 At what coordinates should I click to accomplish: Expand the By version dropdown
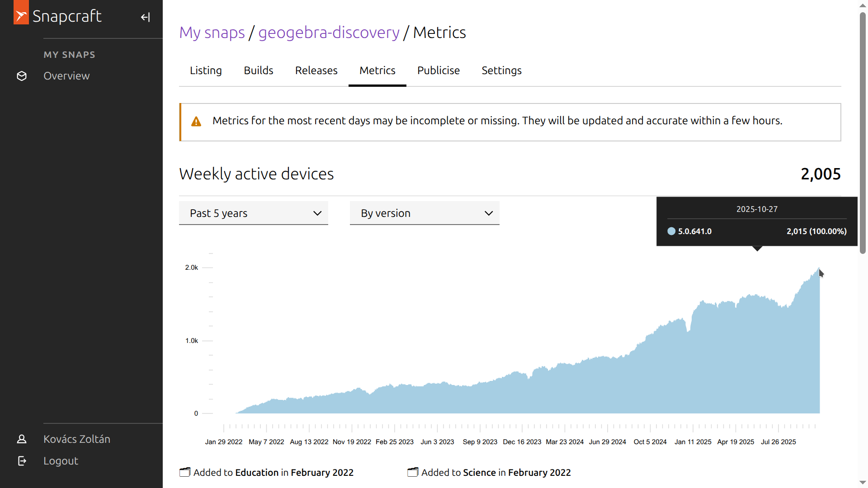pyautogui.click(x=424, y=213)
